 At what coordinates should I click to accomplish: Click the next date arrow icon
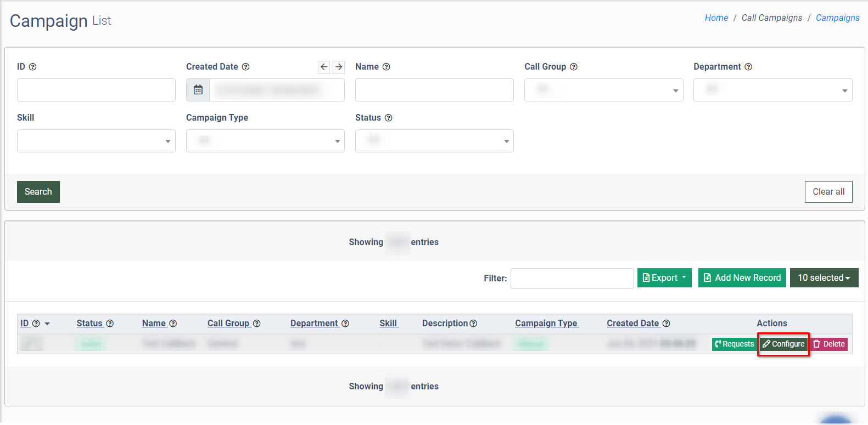tap(339, 67)
